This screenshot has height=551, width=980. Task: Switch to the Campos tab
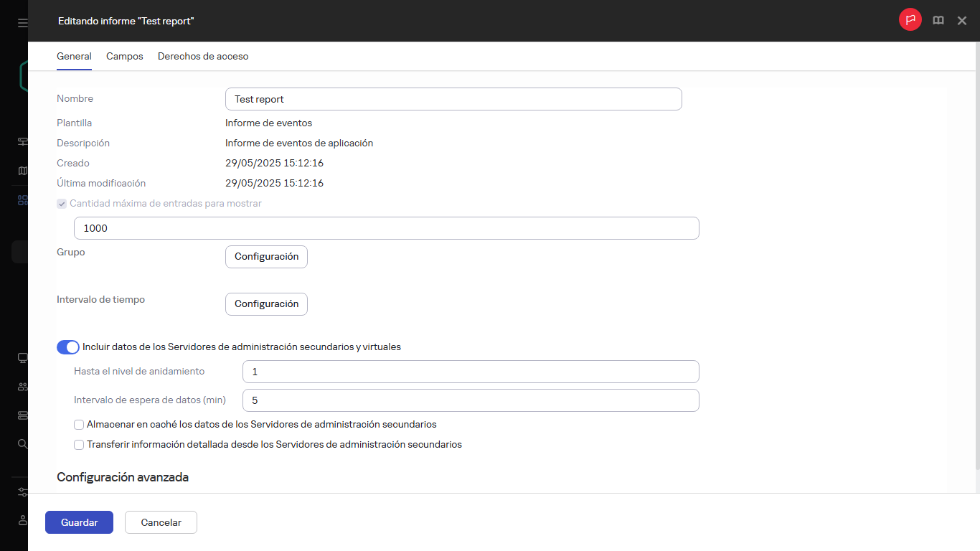(x=125, y=56)
